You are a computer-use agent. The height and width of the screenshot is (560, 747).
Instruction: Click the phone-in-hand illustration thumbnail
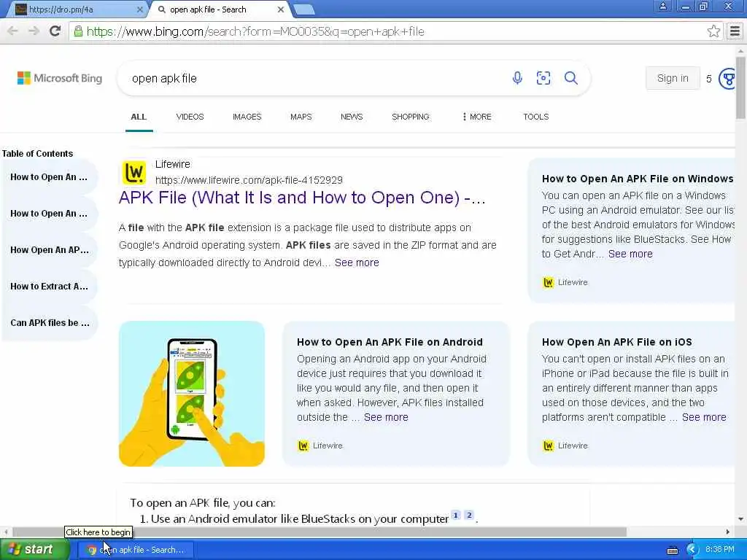pos(192,394)
